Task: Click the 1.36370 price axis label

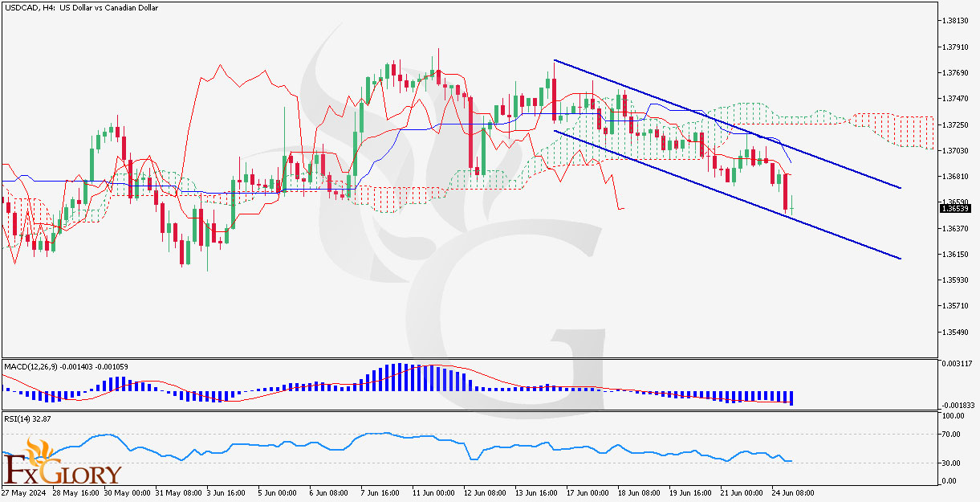Action: [955, 228]
